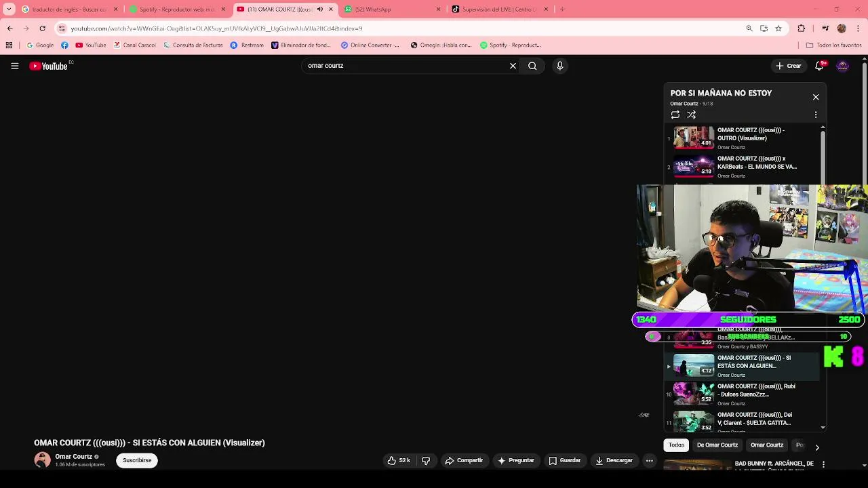Open the Omar Courtz channel name link
Screen dimensions: 868x488
click(73, 457)
